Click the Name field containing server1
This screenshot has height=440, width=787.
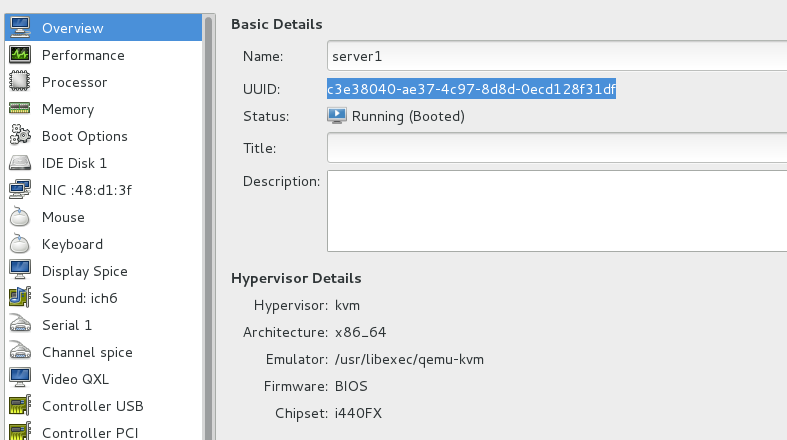tap(557, 56)
